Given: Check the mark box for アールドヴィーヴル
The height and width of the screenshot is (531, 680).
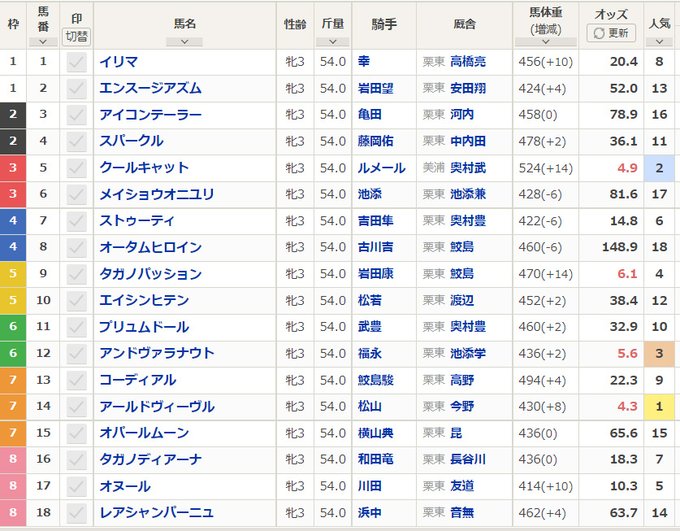Looking at the screenshot, I should click(76, 406).
